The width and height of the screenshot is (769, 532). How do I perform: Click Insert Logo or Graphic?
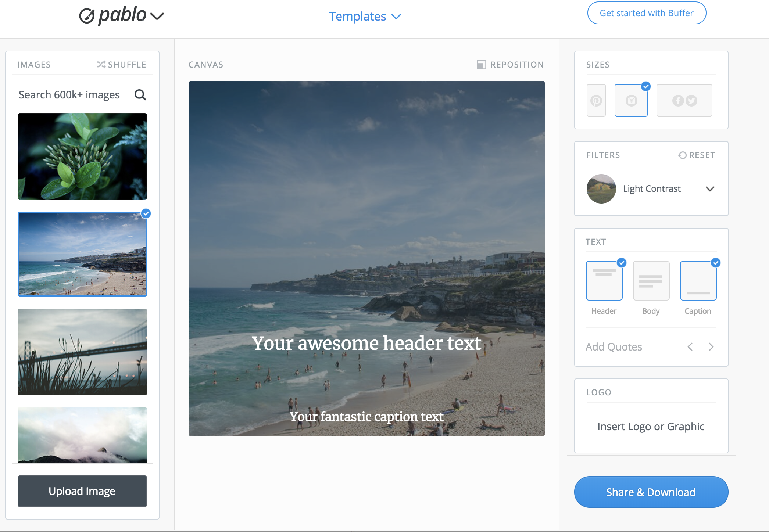point(651,427)
